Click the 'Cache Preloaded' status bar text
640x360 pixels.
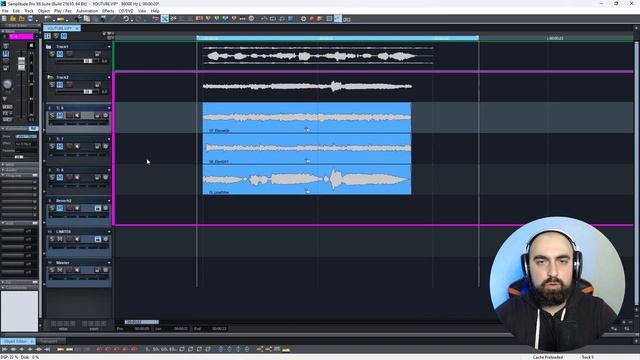click(x=548, y=357)
